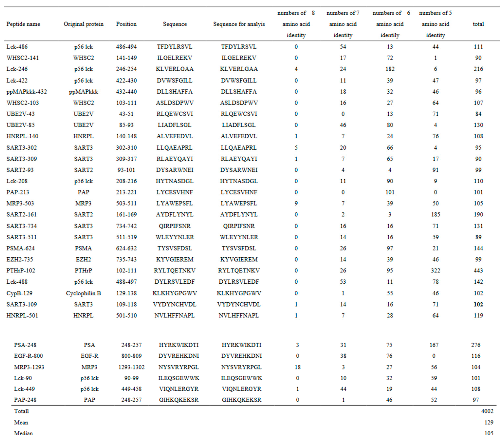Click the total column header
The width and height of the screenshot is (504, 442).
[x=478, y=24]
